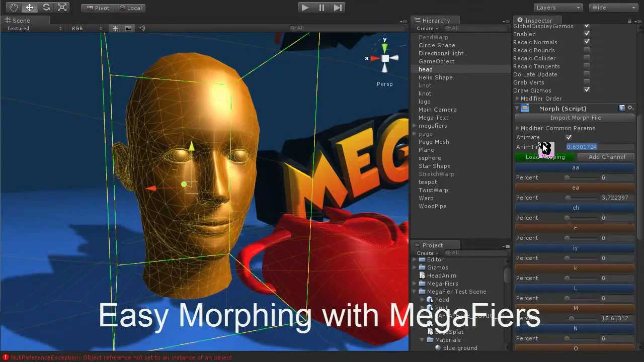Click the orientation gizmo green Y axis cone
Screen dimensions: 644x362
click(x=384, y=48)
